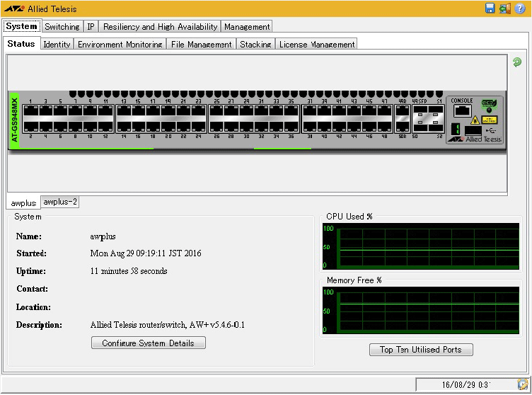Select the awplus-2 stack member tab
This screenshot has height=395, width=532.
(60, 202)
